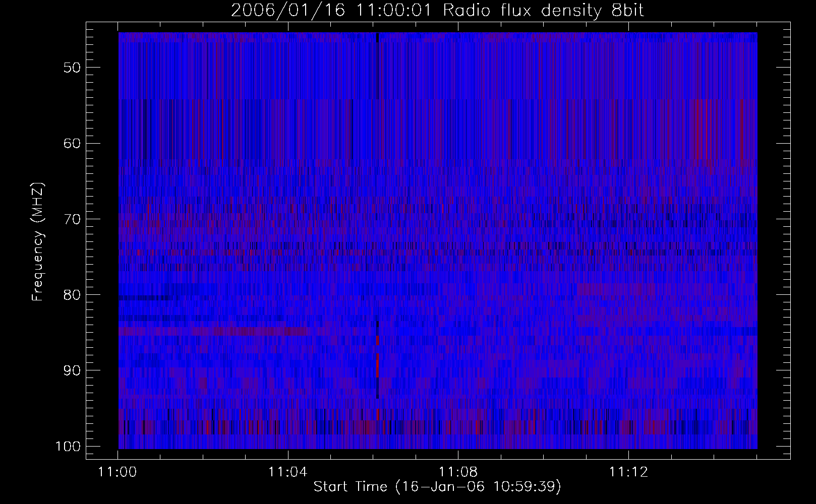Click the 11:08 time tick label
The image size is (816, 504).
tap(458, 472)
